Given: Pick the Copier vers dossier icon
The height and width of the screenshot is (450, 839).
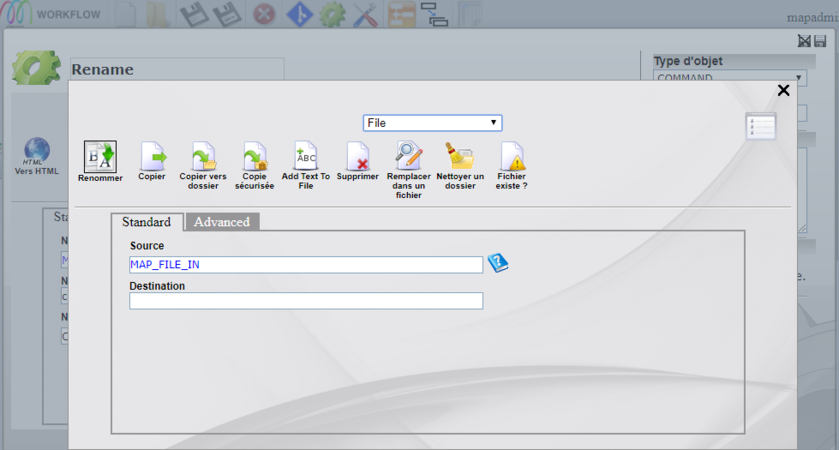Looking at the screenshot, I should pos(203,156).
